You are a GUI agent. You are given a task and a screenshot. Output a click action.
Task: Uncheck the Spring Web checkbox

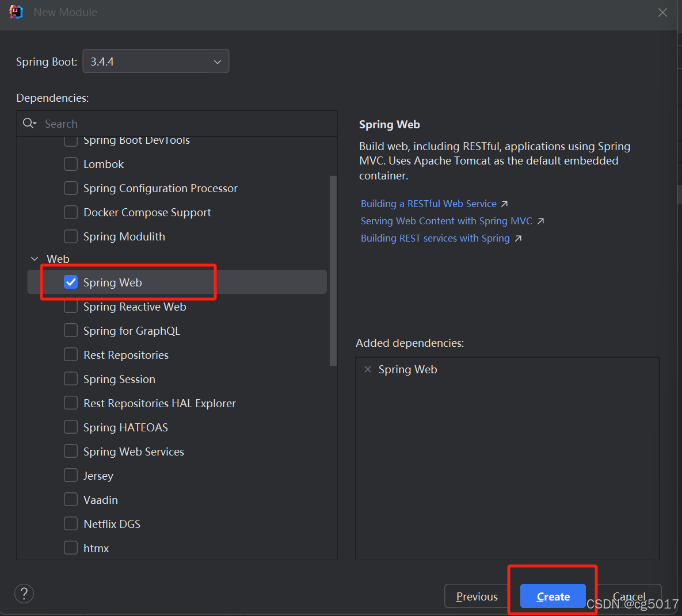coord(70,282)
